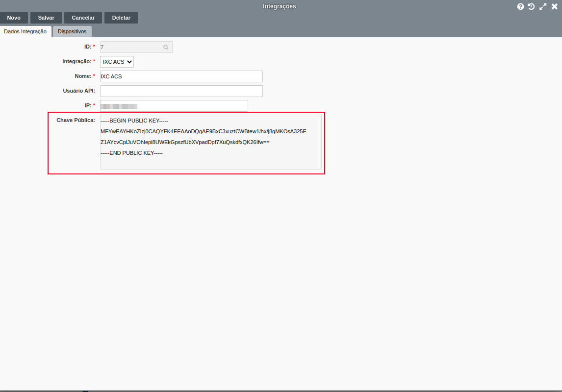Screen dimensions: 562x392
Task: Switch to the Dispositivos tab
Action: tap(72, 31)
